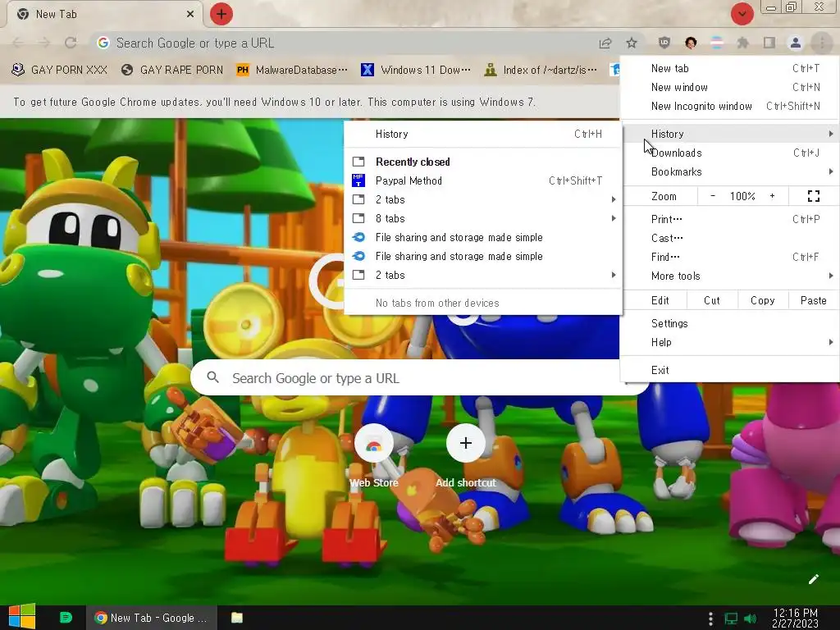Open full History with Ctrl+H entry
840x630 pixels.
click(483, 134)
